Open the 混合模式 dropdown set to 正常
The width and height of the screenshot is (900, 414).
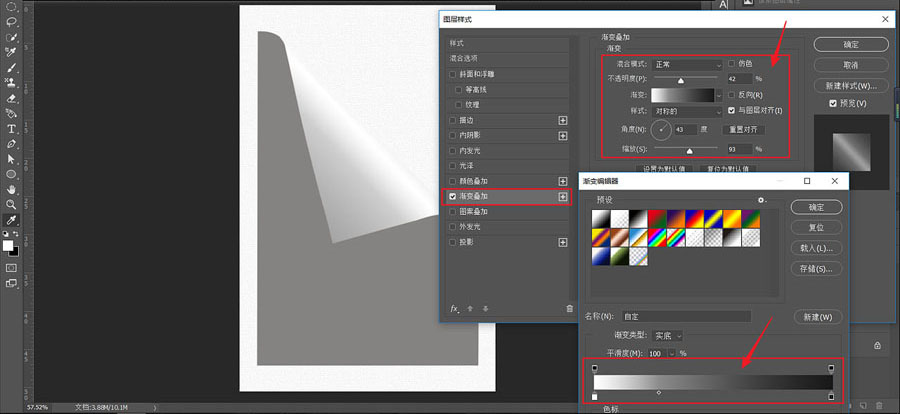[x=687, y=64]
